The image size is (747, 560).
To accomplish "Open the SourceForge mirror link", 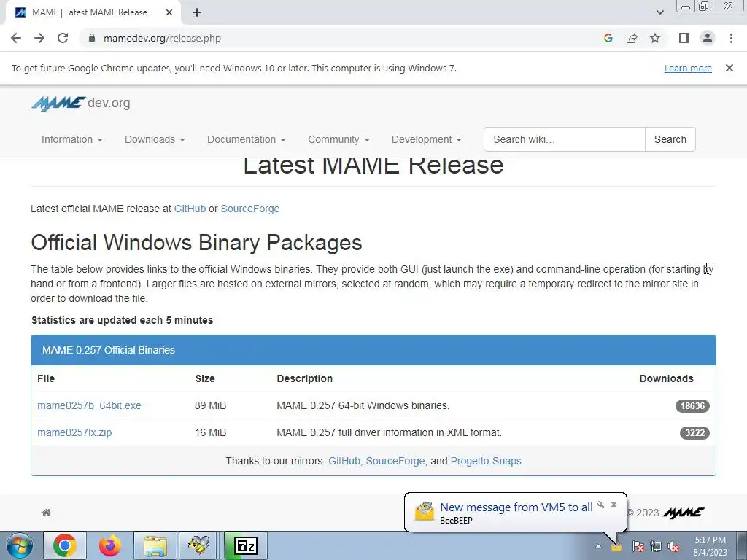I will 395,461.
